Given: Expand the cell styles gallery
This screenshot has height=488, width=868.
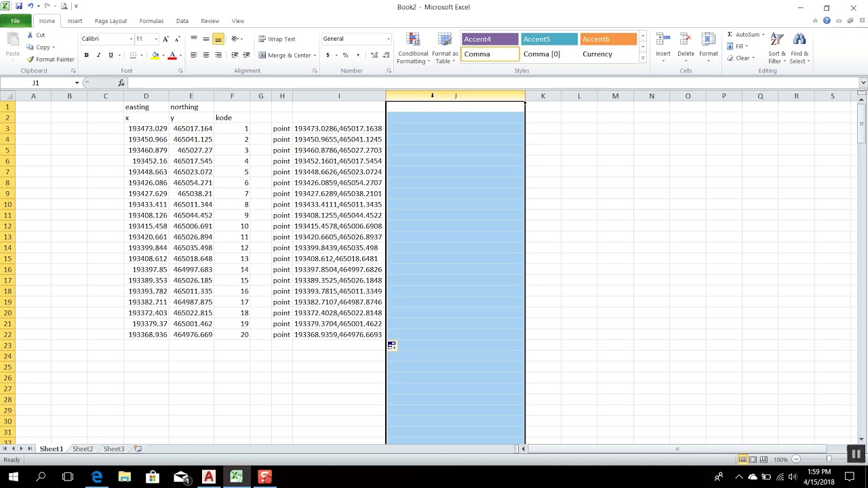Looking at the screenshot, I should pos(643,58).
